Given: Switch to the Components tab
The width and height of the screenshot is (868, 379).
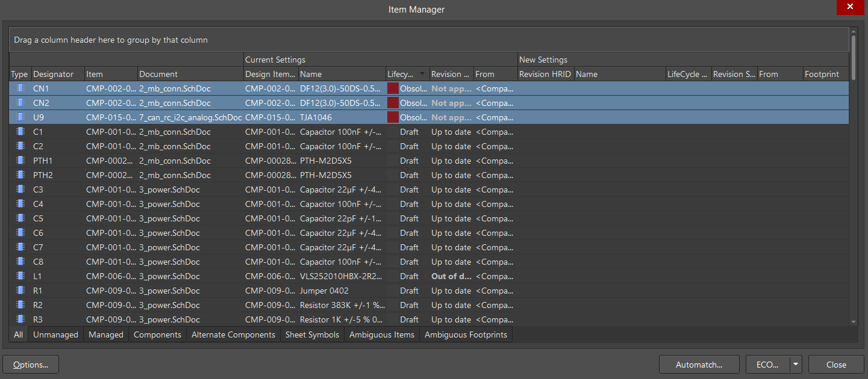Looking at the screenshot, I should pos(157,334).
